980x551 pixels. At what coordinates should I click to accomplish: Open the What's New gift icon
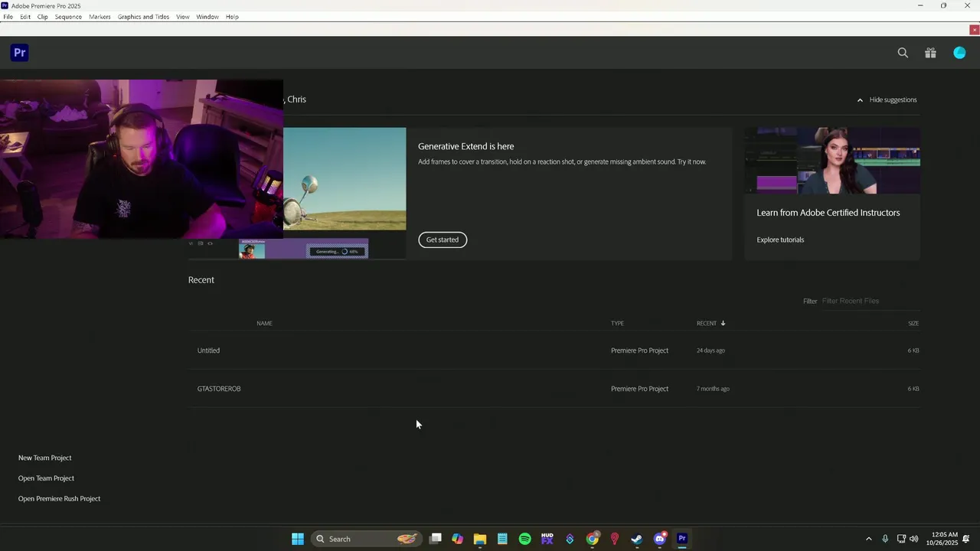(x=930, y=53)
